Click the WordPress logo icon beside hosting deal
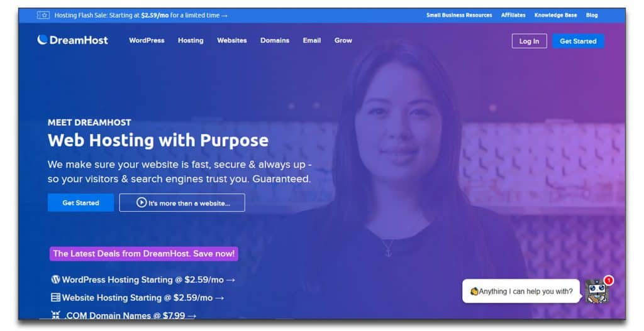644x331 pixels. tap(55, 279)
